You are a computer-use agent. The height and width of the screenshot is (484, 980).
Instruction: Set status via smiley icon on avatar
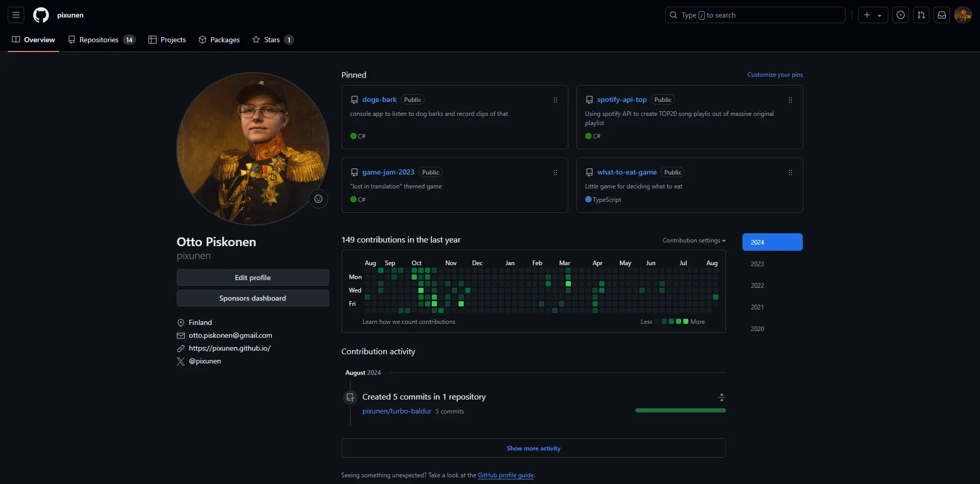point(318,199)
